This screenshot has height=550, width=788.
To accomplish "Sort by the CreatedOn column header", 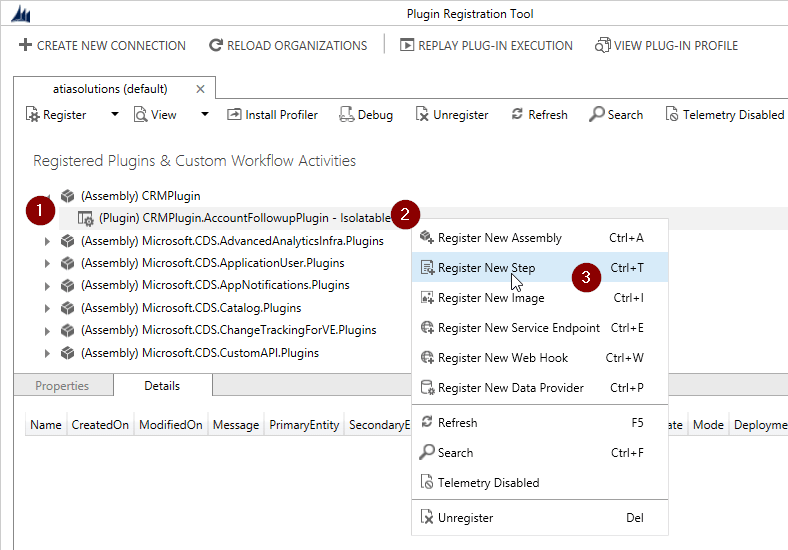I will click(100, 425).
